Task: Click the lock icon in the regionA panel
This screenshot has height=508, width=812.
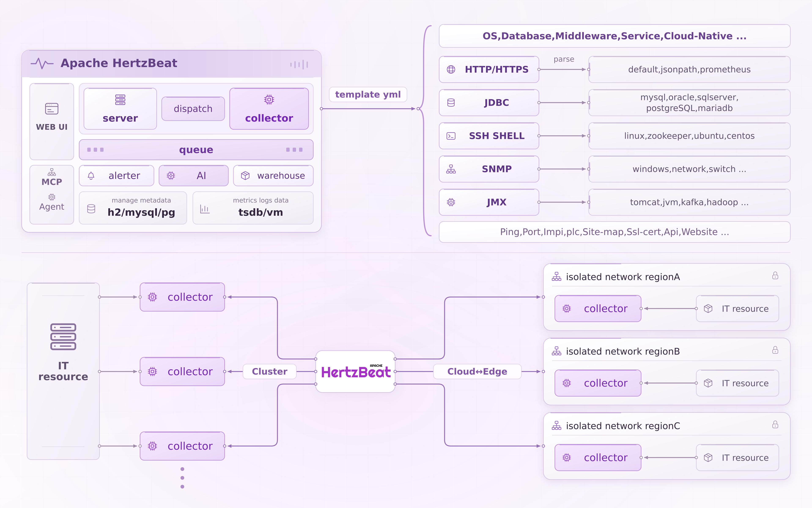Action: (775, 276)
